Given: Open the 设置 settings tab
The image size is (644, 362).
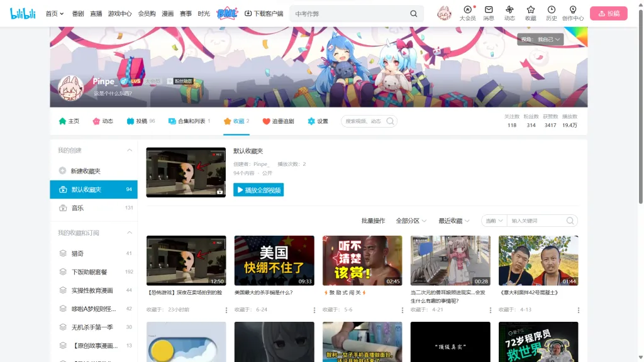Looking at the screenshot, I should 318,121.
